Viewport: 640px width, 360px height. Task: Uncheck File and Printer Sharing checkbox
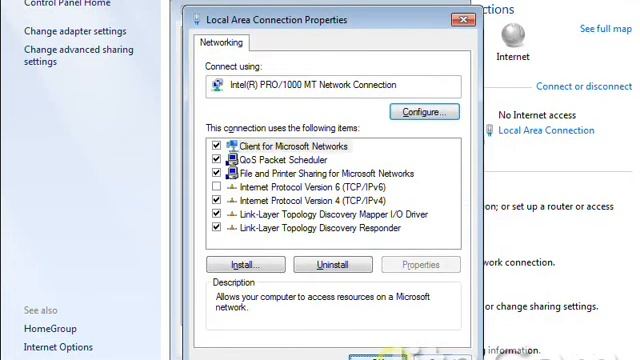tap(216, 173)
